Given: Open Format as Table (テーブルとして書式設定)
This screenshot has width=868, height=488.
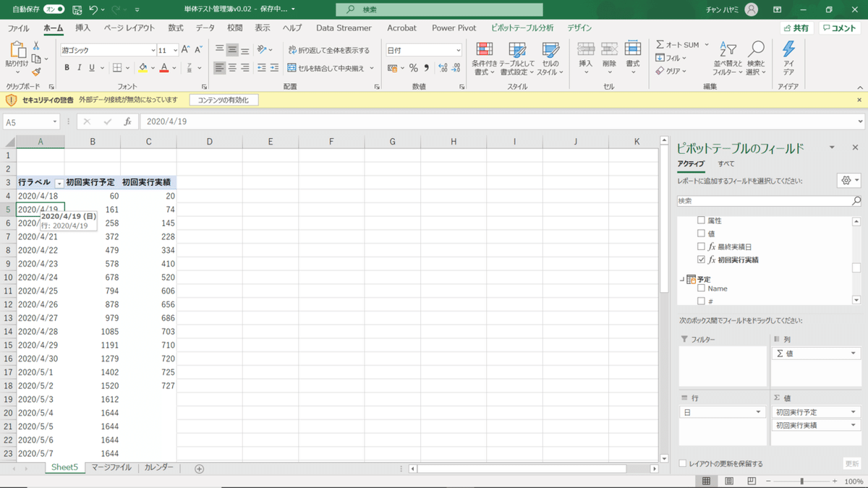Looking at the screenshot, I should point(517,59).
